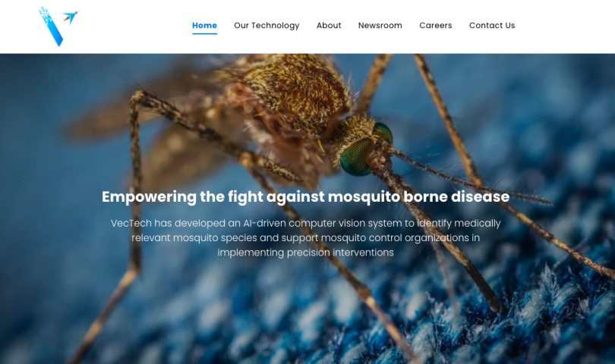Open the Home nav link

click(204, 26)
